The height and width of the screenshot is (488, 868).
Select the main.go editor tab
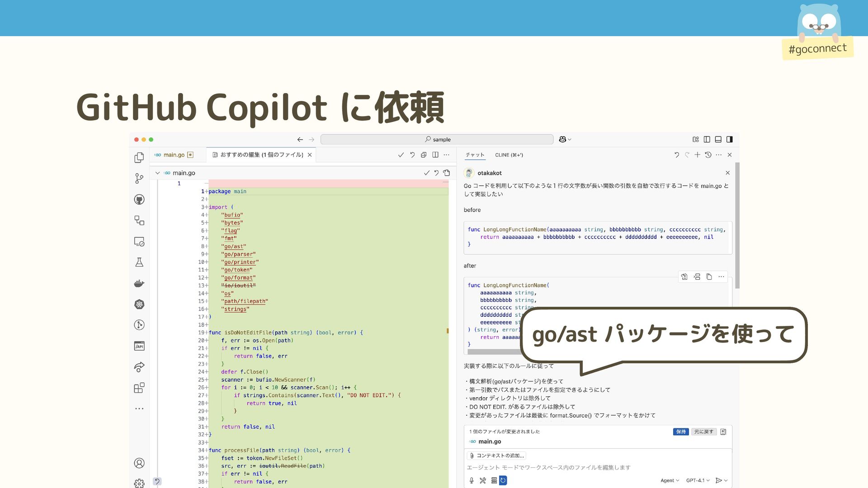point(174,155)
